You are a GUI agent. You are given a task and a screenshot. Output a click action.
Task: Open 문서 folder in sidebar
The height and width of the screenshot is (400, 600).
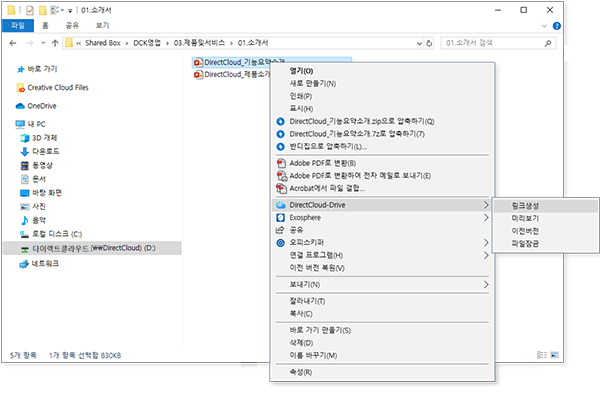33,179
